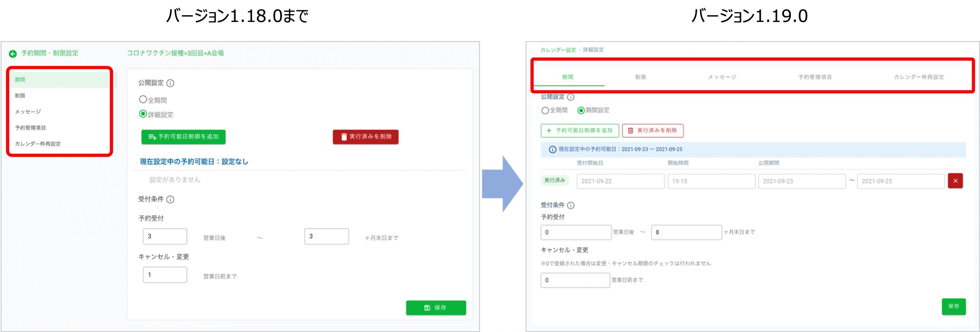Open the 制限 tab in top tab bar
This screenshot has width=980, height=332.
point(640,77)
